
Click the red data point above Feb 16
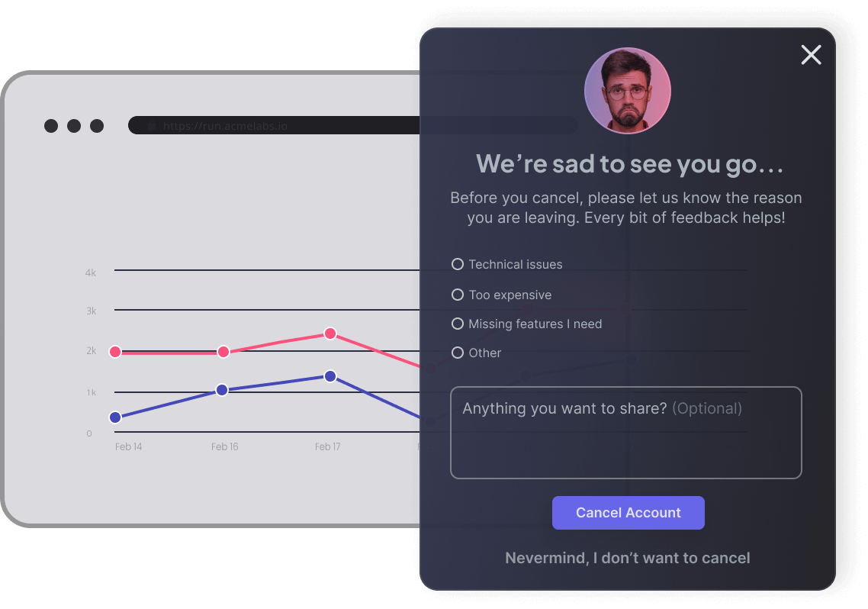(x=223, y=352)
